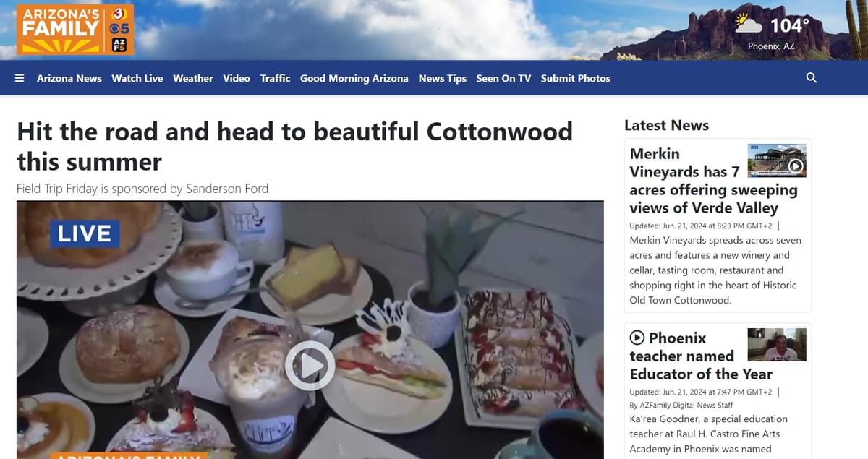This screenshot has height=459, width=868.
Task: Click the Merkin Vineyards story summary text
Action: click(716, 270)
